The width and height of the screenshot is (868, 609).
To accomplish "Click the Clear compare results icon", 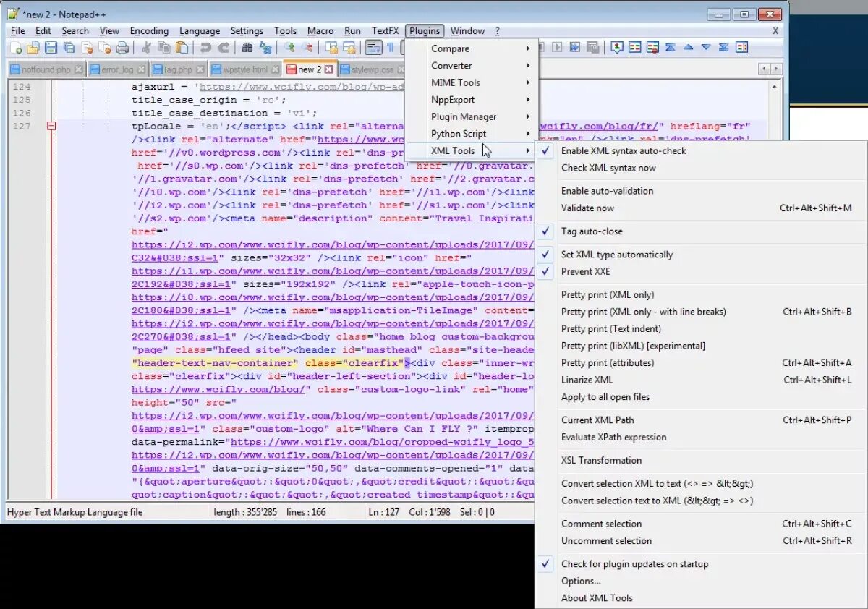I will point(652,48).
